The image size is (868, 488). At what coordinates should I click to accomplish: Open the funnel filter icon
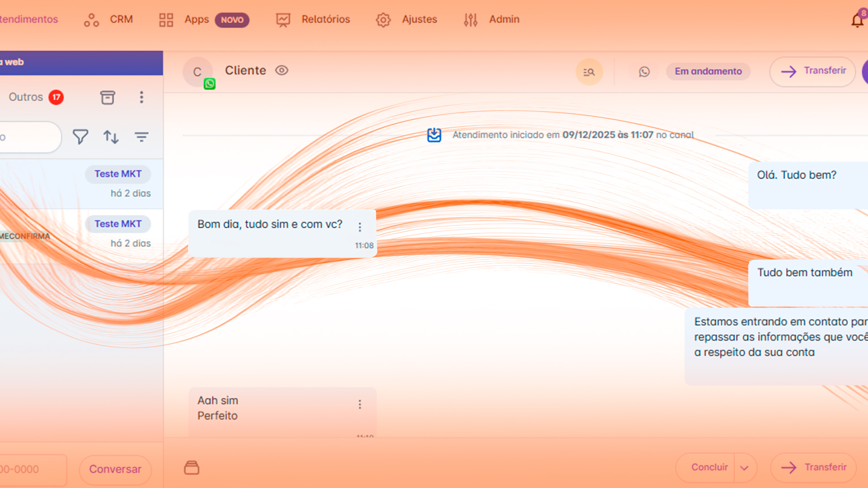point(80,136)
